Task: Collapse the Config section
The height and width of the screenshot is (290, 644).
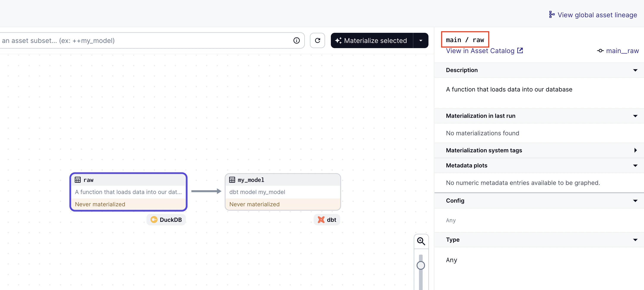Action: (635, 201)
